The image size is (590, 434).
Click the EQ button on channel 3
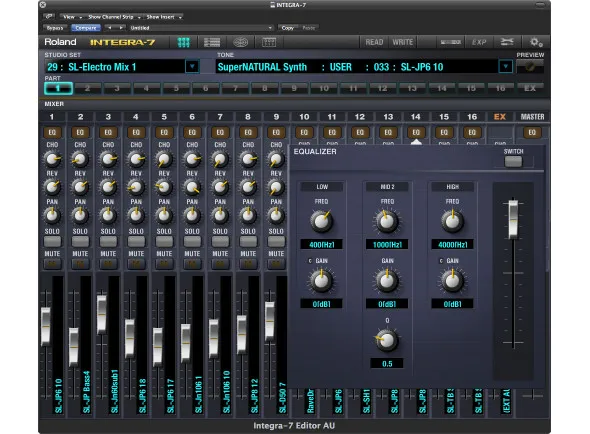click(x=108, y=132)
